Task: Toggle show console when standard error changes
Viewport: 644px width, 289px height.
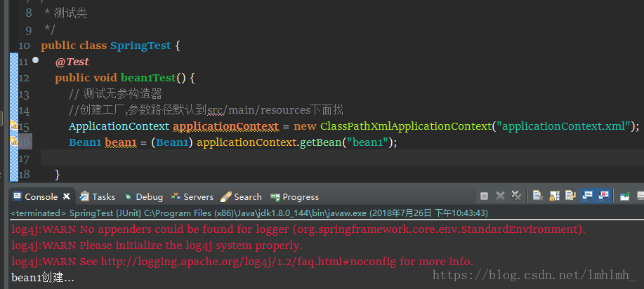Action: [603, 196]
